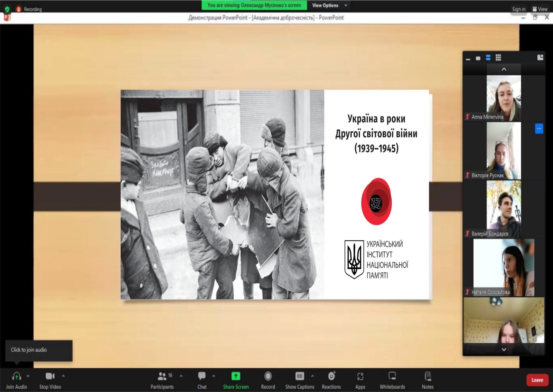The image size is (553, 392).
Task: Click the Recording indicator
Action: click(29, 9)
